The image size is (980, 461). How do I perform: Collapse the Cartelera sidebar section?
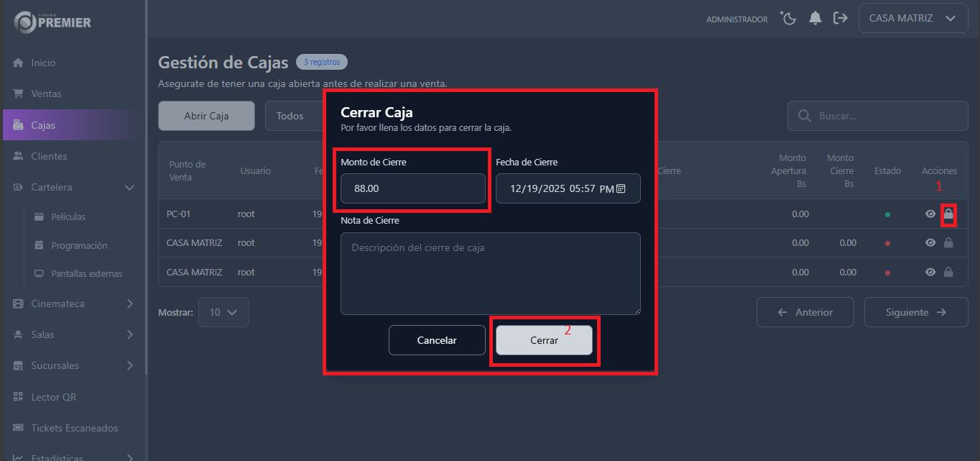coord(129,188)
